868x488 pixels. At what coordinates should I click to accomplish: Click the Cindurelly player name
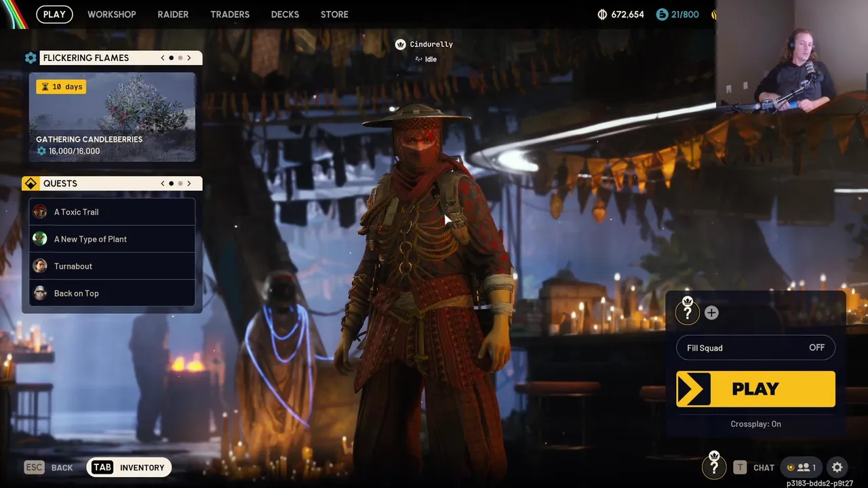[x=431, y=45]
